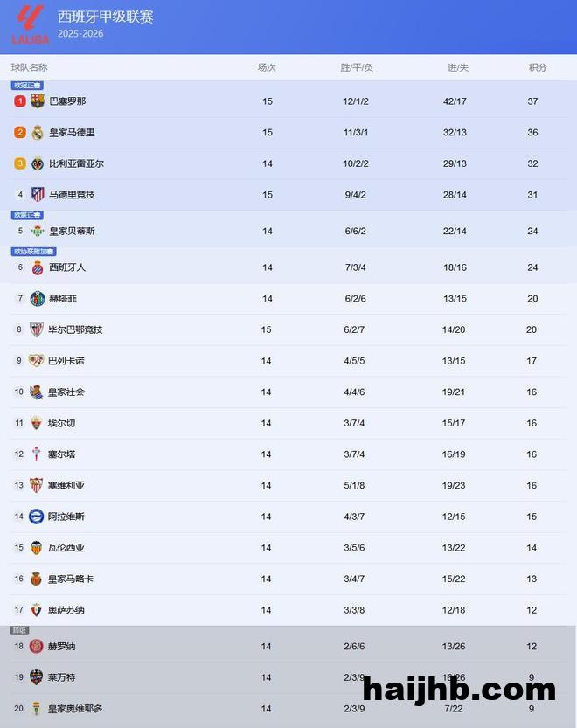Click the Atlético Madrid club crest
Screen dimensions: 577x728
[38, 195]
